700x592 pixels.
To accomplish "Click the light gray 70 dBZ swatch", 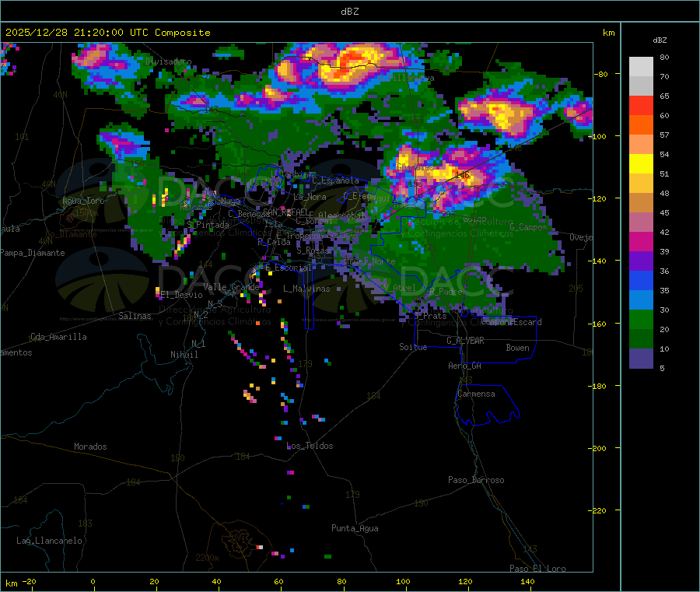I will point(641,86).
